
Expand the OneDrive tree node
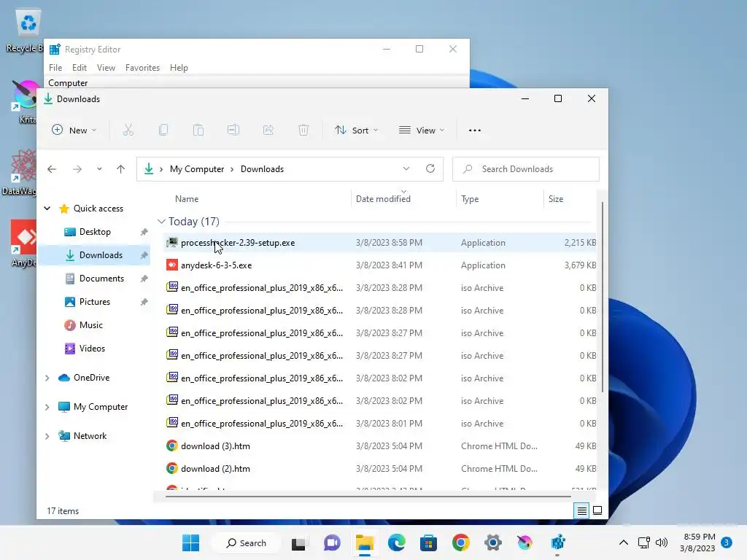(x=47, y=378)
